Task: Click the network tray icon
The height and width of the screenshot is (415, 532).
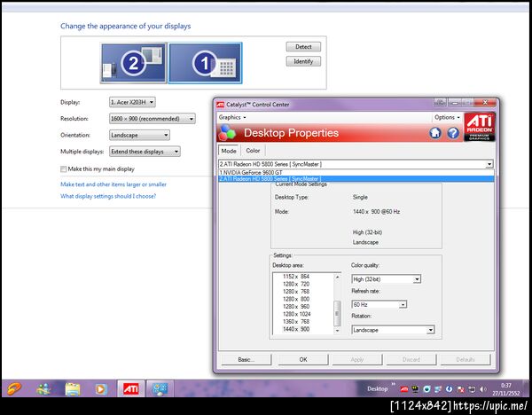Action: point(472,389)
